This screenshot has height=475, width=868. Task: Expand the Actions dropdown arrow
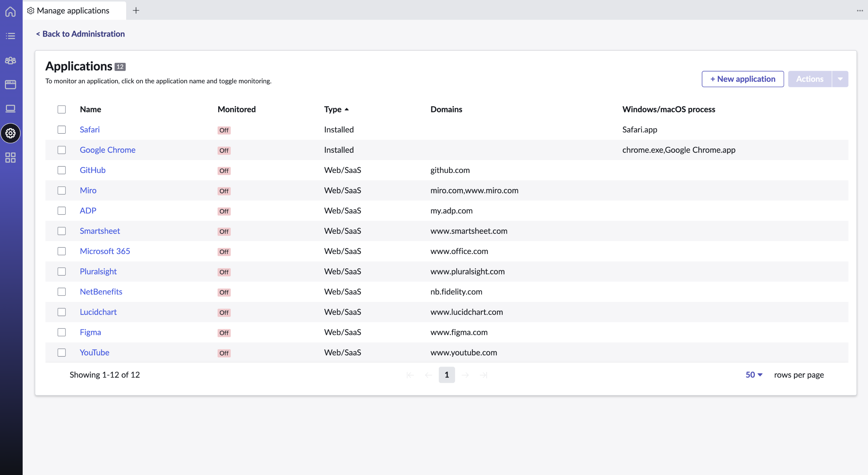point(840,79)
